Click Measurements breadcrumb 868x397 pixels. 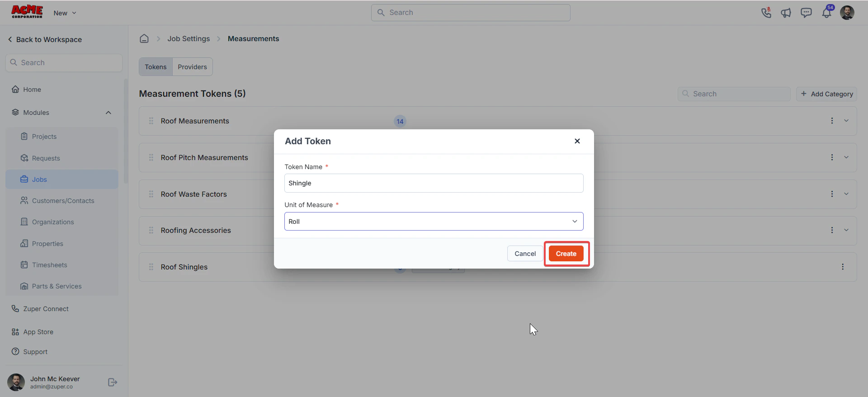pyautogui.click(x=253, y=39)
